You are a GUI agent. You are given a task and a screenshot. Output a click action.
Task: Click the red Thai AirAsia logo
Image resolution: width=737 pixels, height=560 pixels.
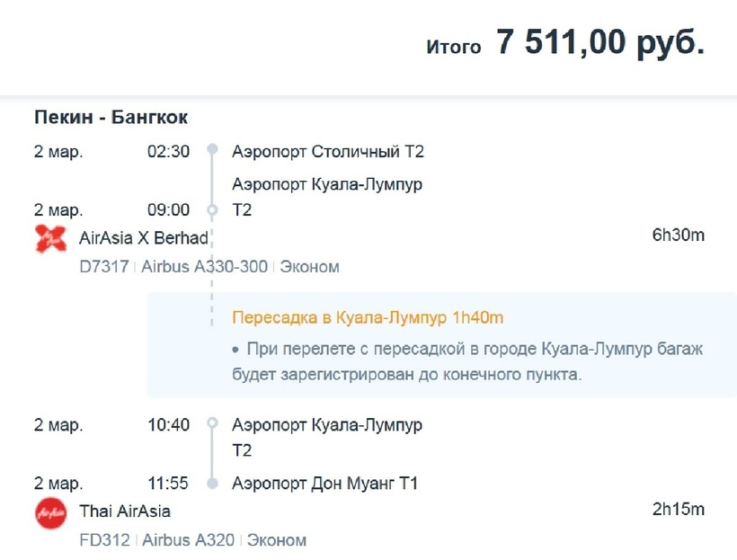(50, 512)
